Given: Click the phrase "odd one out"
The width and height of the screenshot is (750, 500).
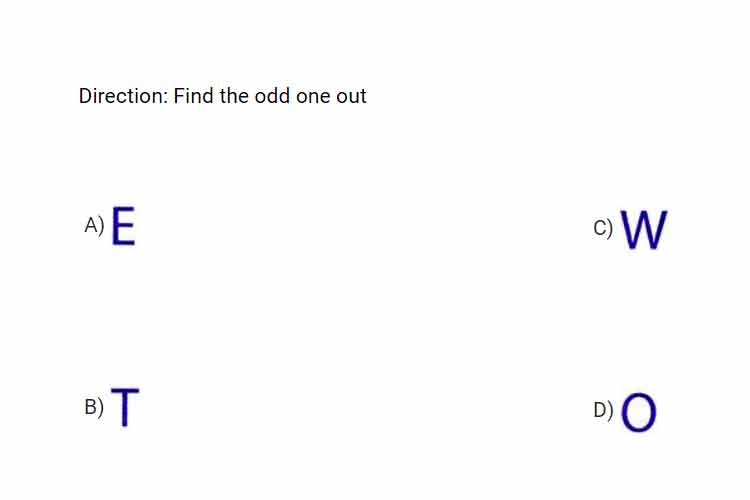Looking at the screenshot, I should tap(310, 96).
